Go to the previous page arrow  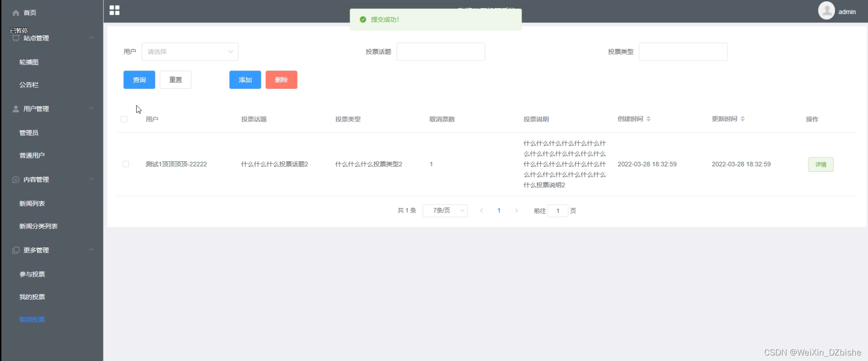[481, 211]
